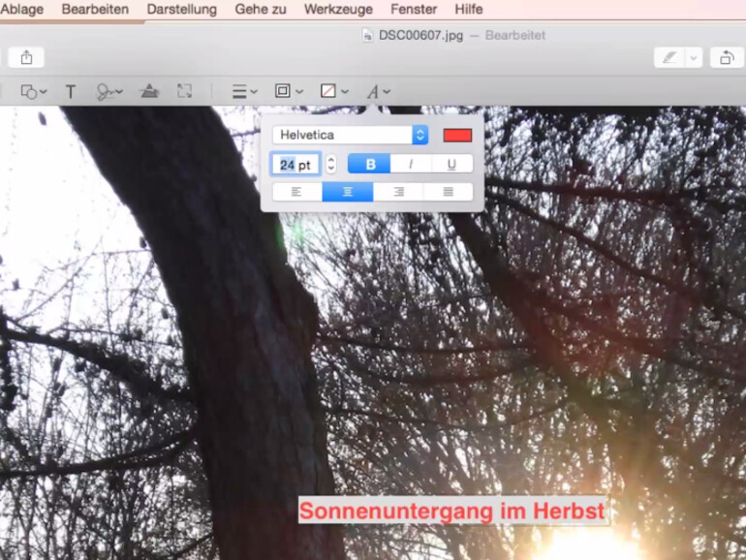This screenshot has width=746, height=560.
Task: Center-align the text
Action: pyautogui.click(x=348, y=192)
